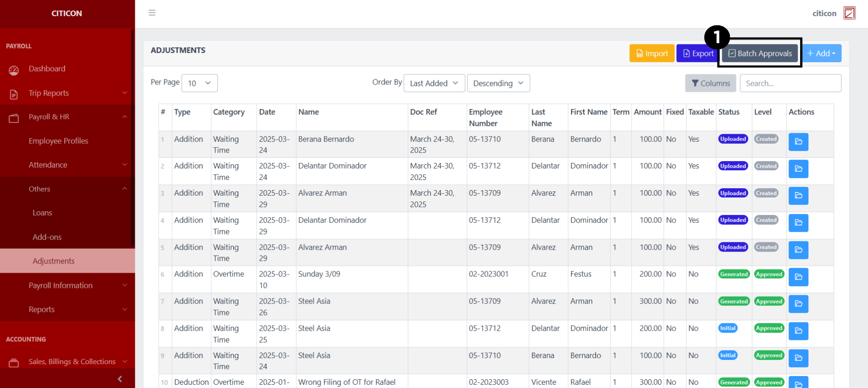Open the citicon user profile icon
868x388 pixels.
[849, 13]
